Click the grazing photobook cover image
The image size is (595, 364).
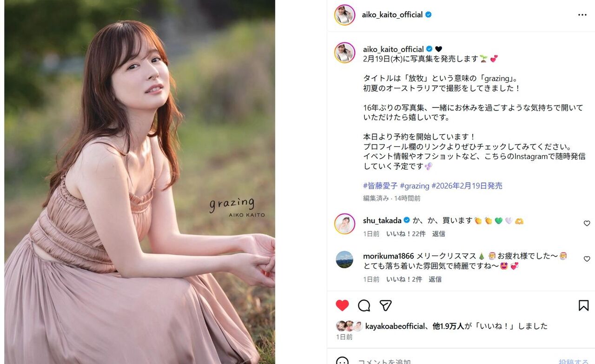139,182
